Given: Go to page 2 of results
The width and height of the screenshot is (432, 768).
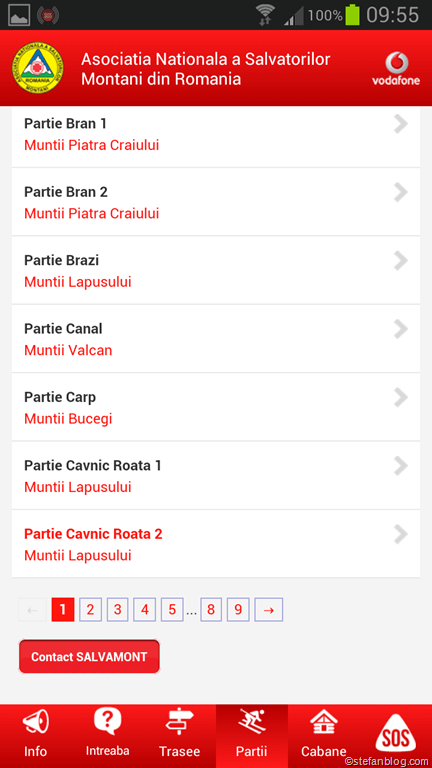Looking at the screenshot, I should 90,609.
